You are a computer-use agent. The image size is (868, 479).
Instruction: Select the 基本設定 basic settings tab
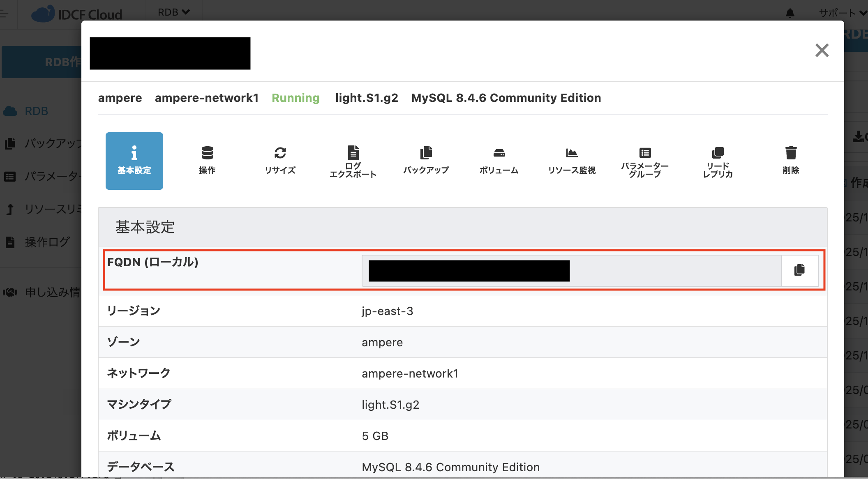(134, 161)
